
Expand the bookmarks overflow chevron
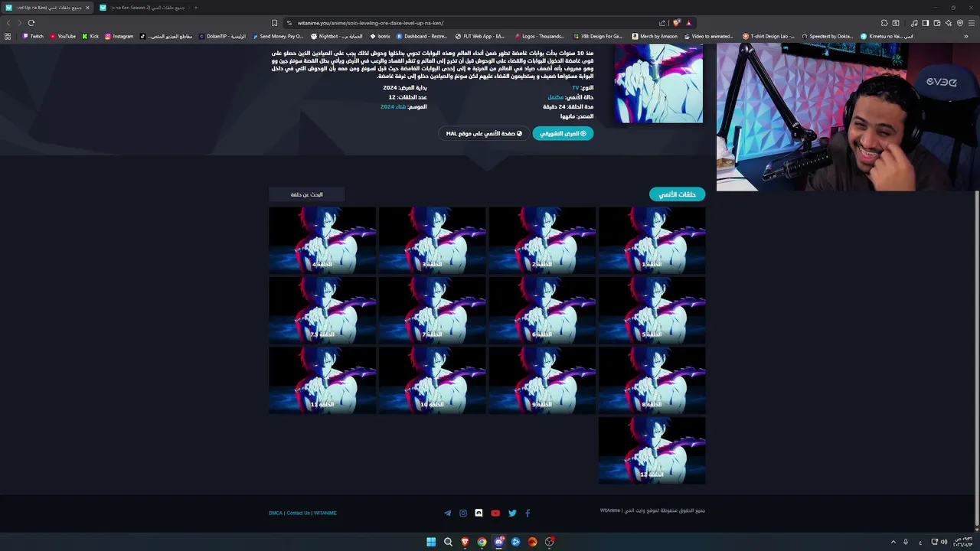pos(966,36)
